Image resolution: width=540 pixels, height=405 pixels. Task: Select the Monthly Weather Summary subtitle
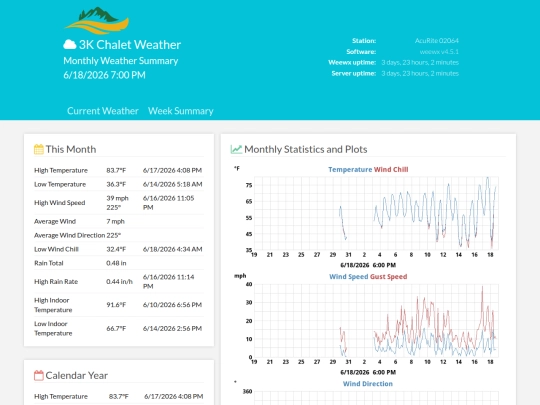click(121, 61)
